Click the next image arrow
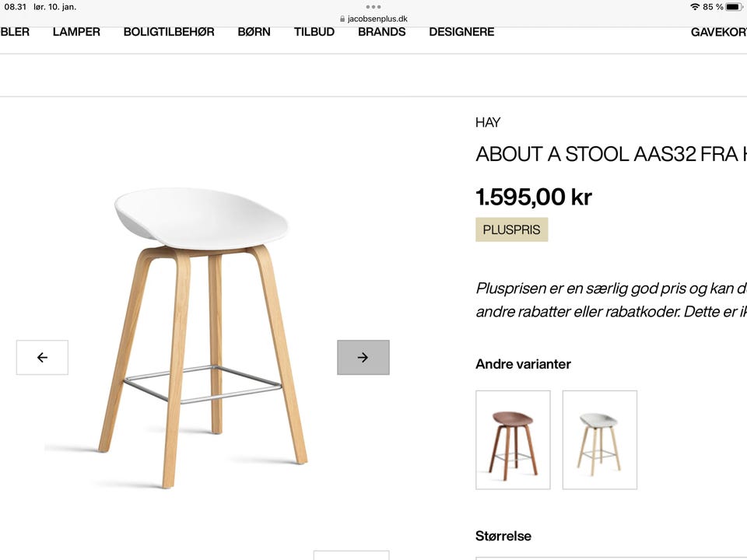This screenshot has height=560, width=747. [x=363, y=357]
